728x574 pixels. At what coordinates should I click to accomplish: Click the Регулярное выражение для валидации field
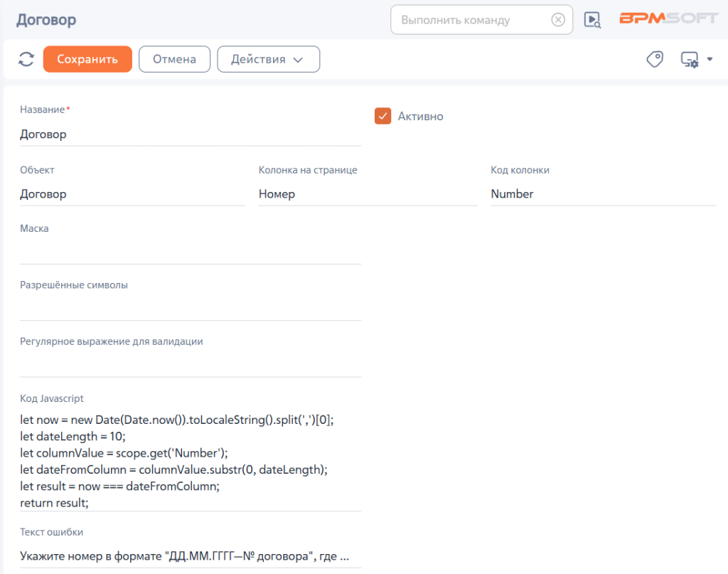[x=191, y=365]
